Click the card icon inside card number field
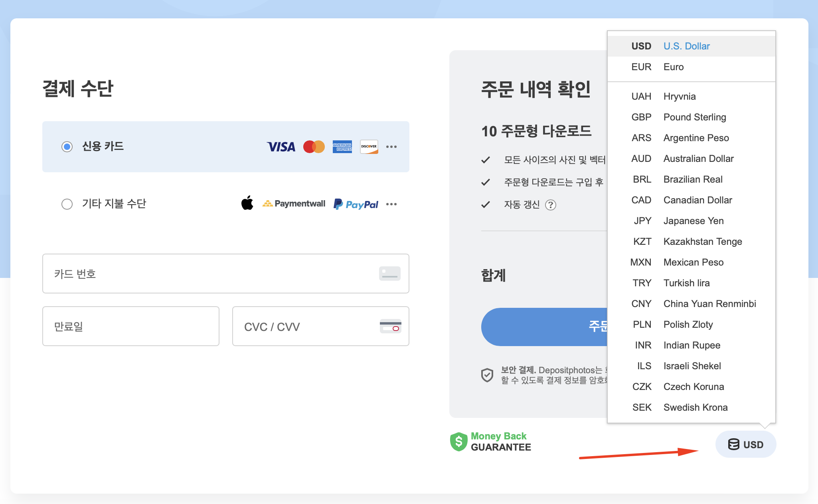Viewport: 818px width, 504px height. [389, 274]
